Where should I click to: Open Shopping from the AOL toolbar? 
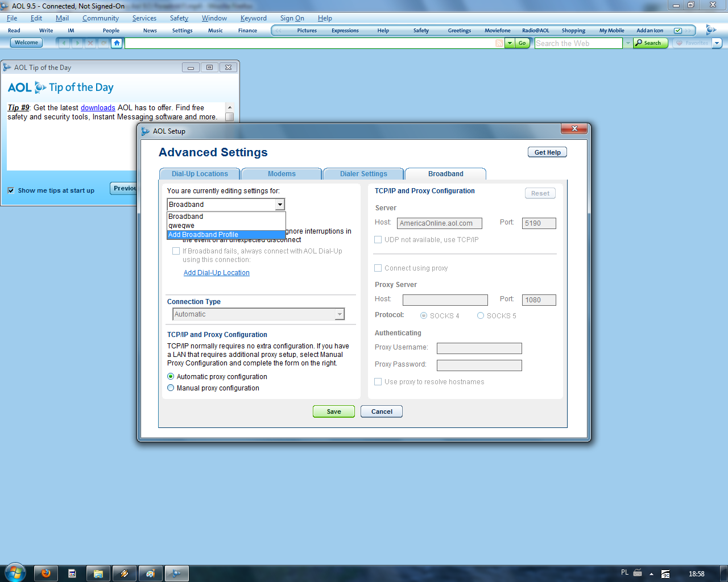573,31
